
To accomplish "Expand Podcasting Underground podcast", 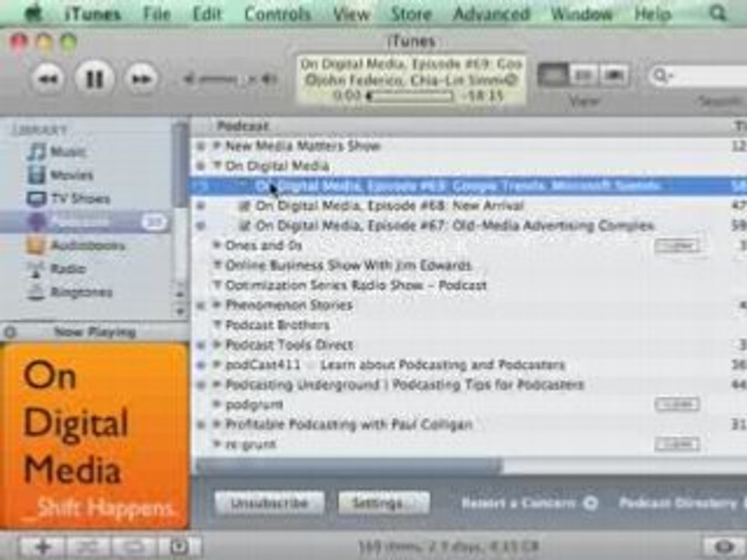I will click(x=217, y=384).
